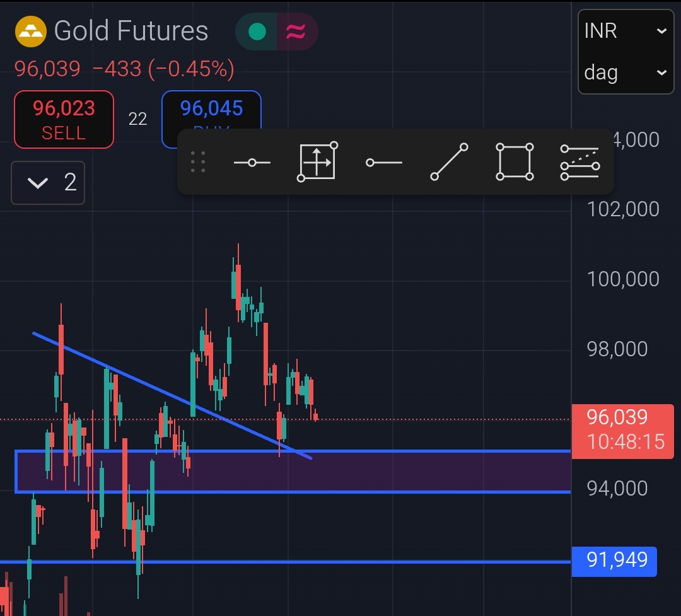This screenshot has width=681, height=616.
Task: Select the purple shaded support zone rectangle
Action: (x=378, y=472)
